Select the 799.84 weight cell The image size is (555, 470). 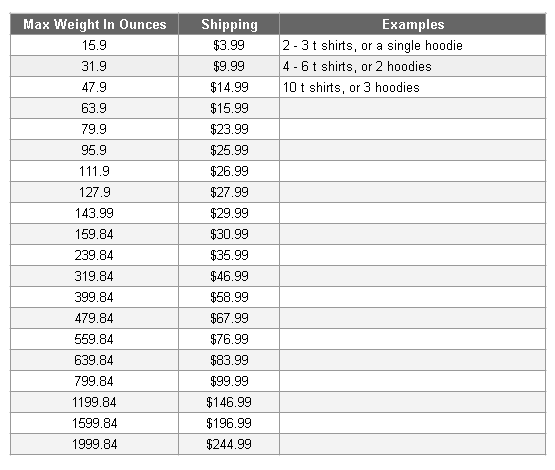coord(95,381)
